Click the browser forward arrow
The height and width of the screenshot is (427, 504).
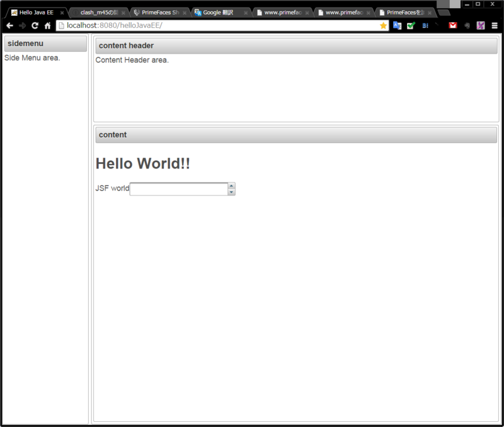click(22, 26)
